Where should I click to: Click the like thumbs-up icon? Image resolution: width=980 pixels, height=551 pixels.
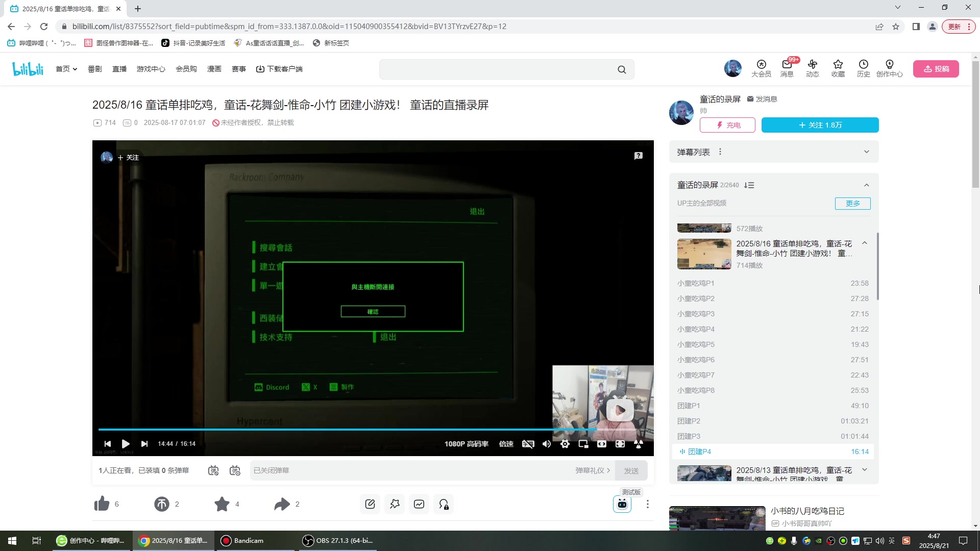coord(102,504)
